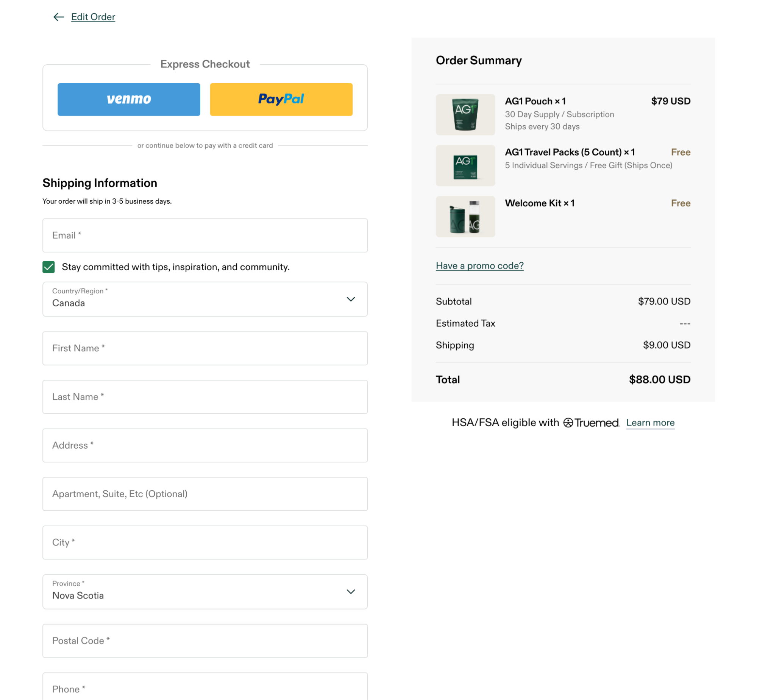Select the Last Name field
The width and height of the screenshot is (757, 700).
pos(205,397)
